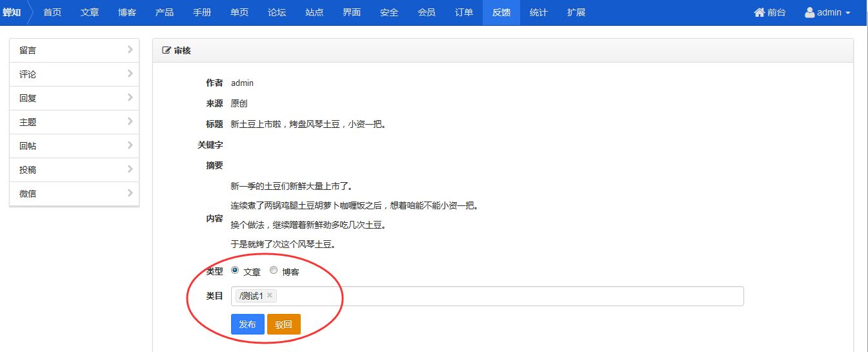Open the 界面 top menu
The height and width of the screenshot is (352, 868).
click(352, 12)
